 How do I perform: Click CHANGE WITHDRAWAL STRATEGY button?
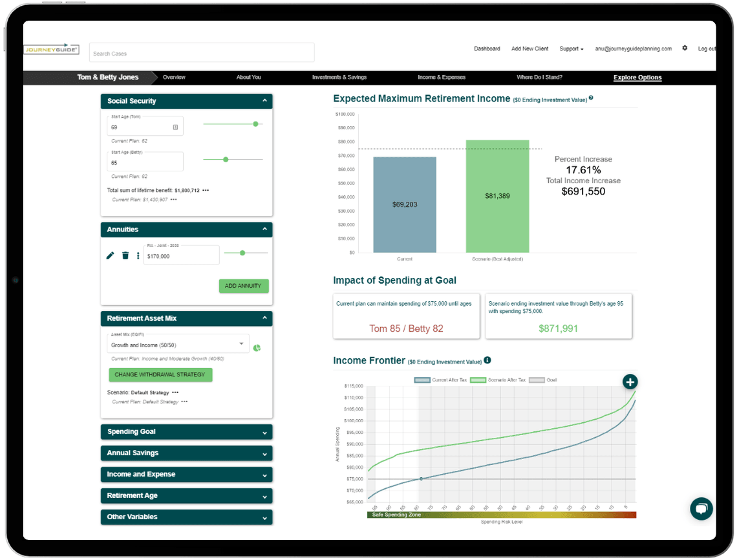(160, 375)
